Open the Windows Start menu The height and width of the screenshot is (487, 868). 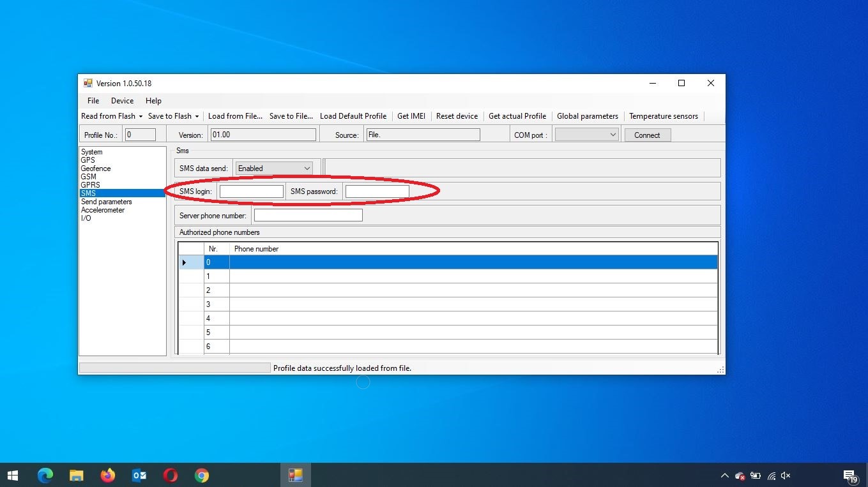(13, 476)
